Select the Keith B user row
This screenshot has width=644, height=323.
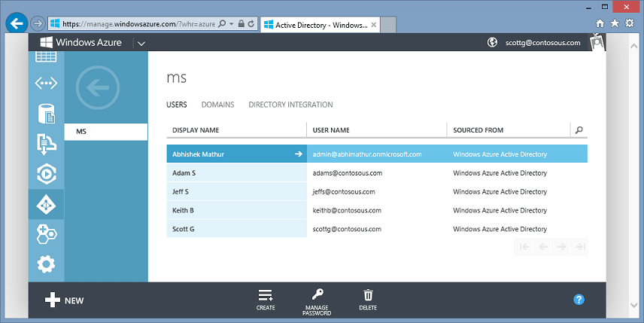click(377, 210)
